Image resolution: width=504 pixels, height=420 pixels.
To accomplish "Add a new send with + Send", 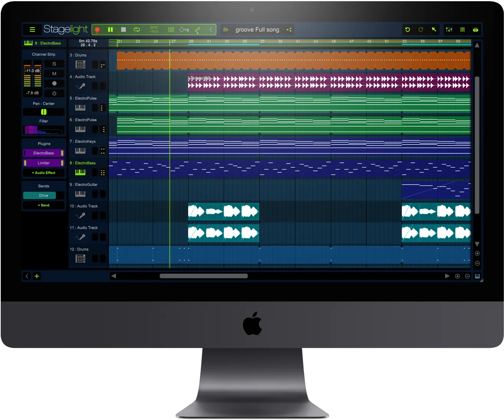I will tap(44, 205).
